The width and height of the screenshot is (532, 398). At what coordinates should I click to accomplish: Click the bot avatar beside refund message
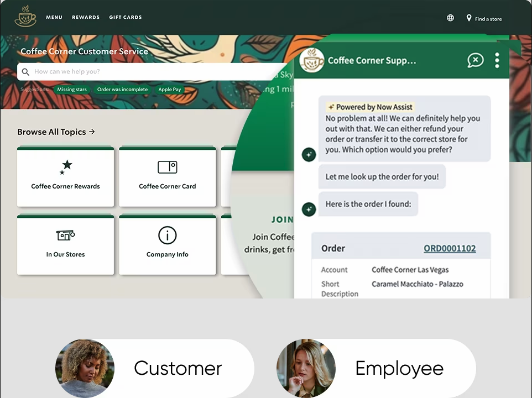tap(309, 155)
